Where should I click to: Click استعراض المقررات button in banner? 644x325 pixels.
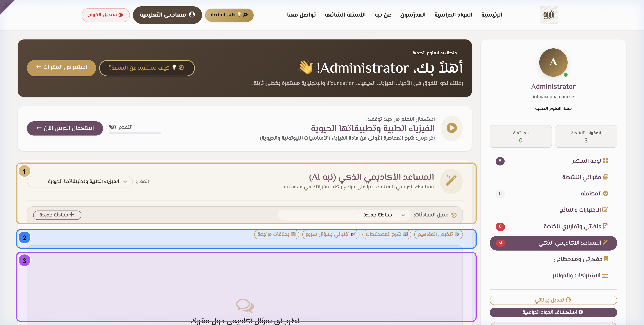(x=61, y=68)
